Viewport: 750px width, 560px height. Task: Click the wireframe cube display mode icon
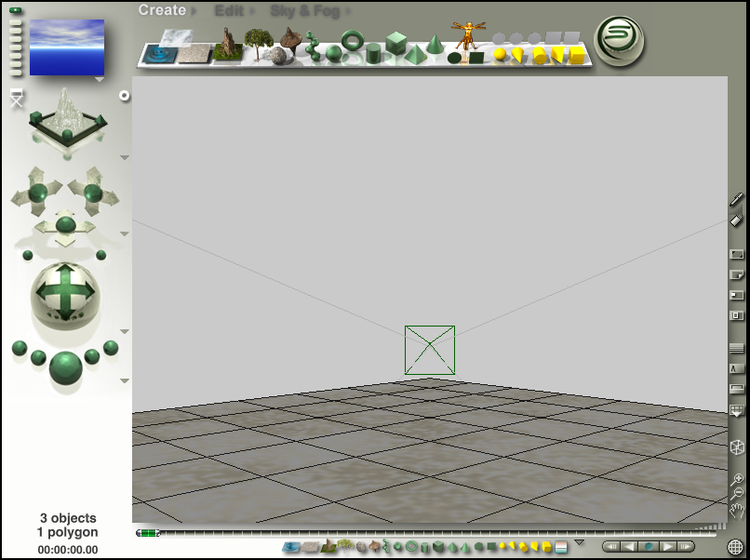point(737,447)
